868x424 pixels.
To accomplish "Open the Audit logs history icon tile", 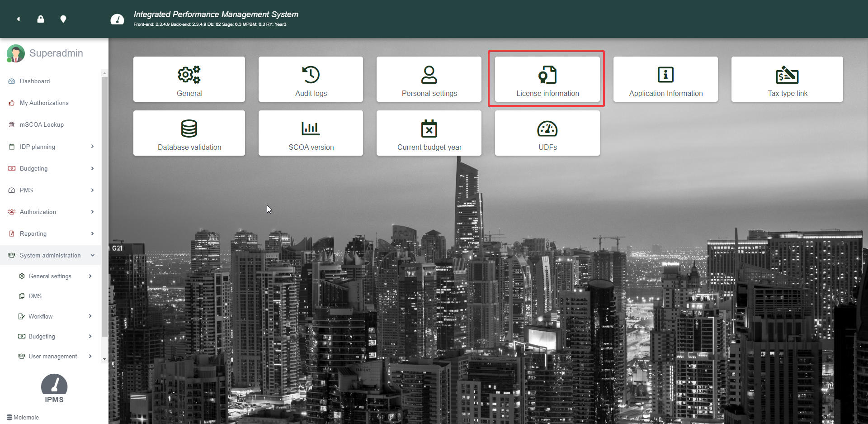I will pyautogui.click(x=311, y=79).
